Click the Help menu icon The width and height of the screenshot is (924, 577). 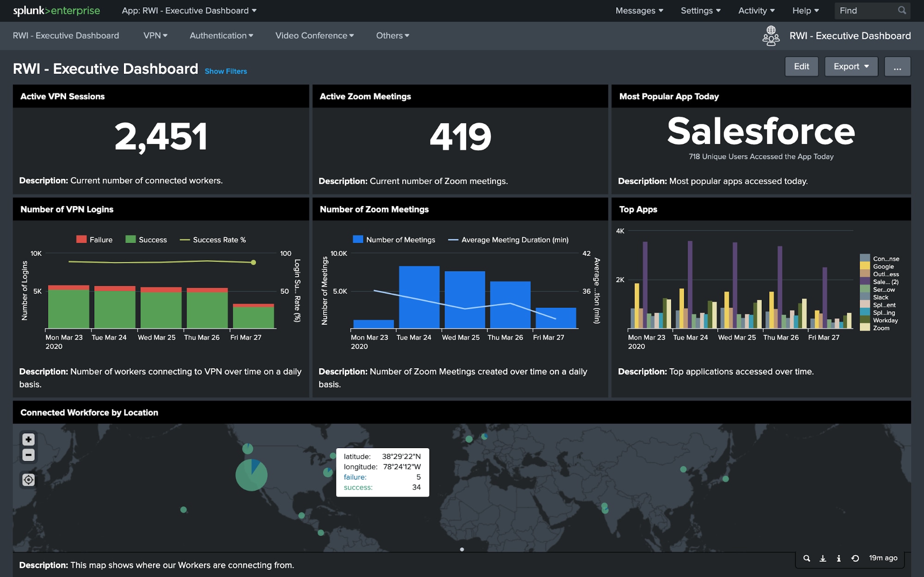(x=804, y=10)
